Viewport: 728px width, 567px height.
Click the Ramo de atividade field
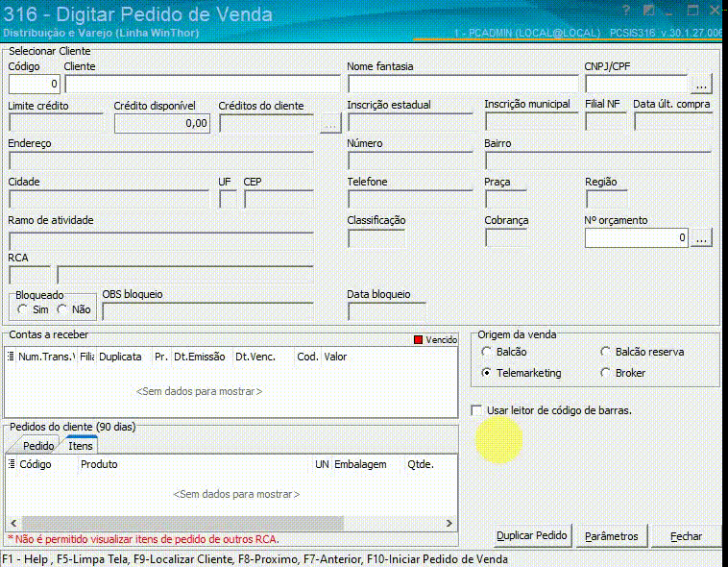point(161,241)
